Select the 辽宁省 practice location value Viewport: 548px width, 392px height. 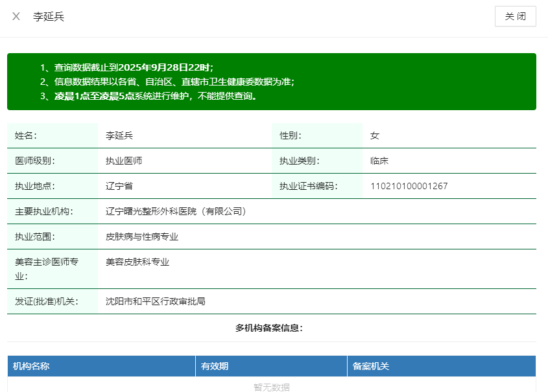(119, 186)
